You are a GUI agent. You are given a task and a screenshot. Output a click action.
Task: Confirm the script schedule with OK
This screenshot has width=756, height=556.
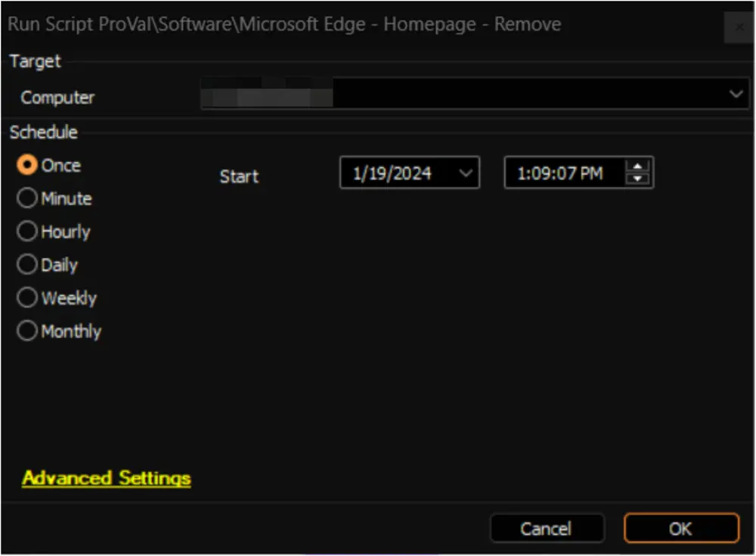click(x=681, y=529)
